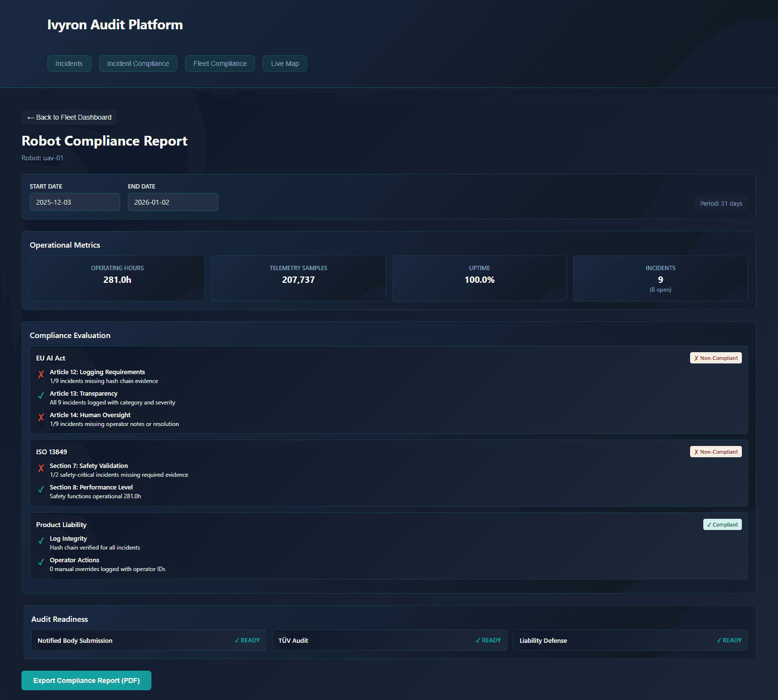Click READY status for Liability Defense
This screenshot has height=700, width=778.
pyautogui.click(x=729, y=640)
